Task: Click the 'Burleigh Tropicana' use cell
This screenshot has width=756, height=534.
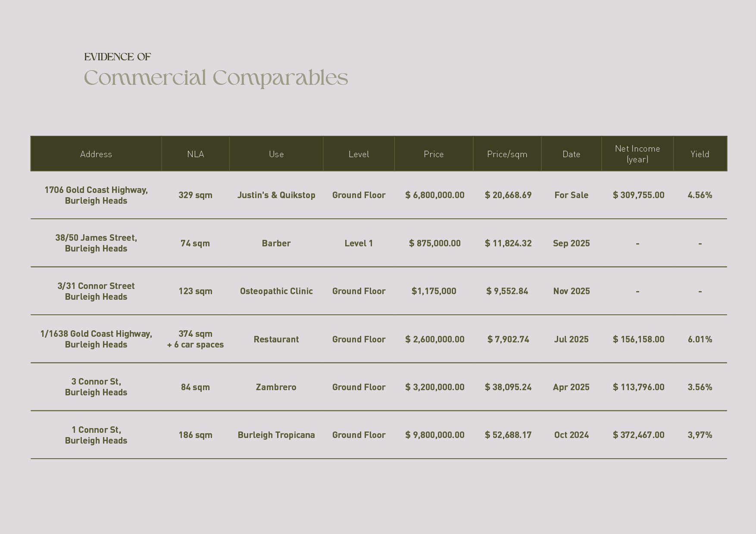Action: [276, 435]
